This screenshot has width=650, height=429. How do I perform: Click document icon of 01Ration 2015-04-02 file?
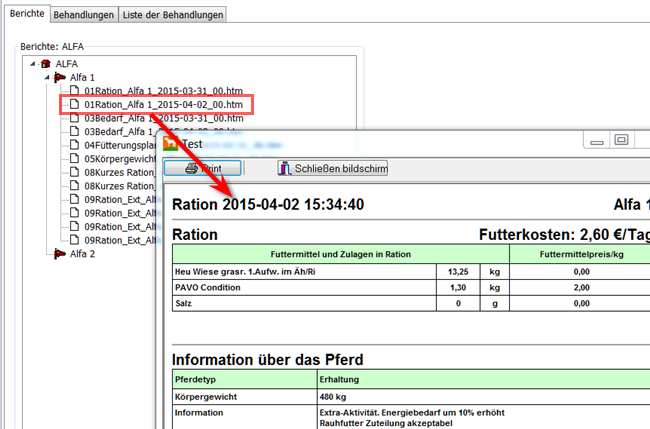pyautogui.click(x=74, y=104)
